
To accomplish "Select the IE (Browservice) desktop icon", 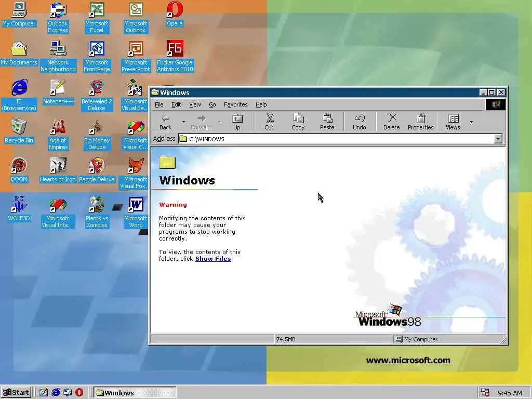I will [19, 96].
